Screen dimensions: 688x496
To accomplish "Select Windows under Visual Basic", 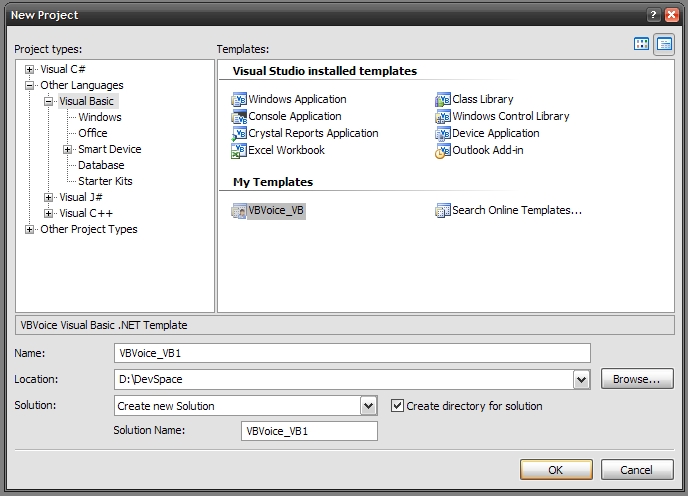I will pyautogui.click(x=100, y=117).
